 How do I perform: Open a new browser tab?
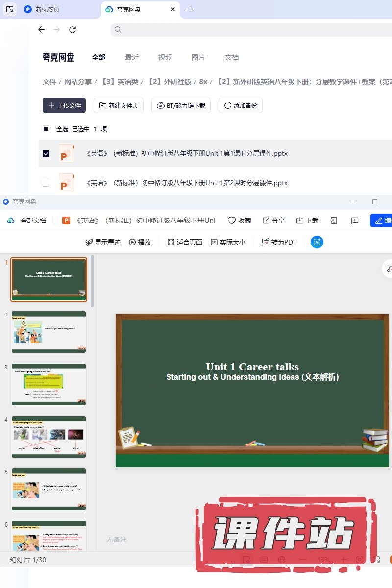click(x=190, y=9)
